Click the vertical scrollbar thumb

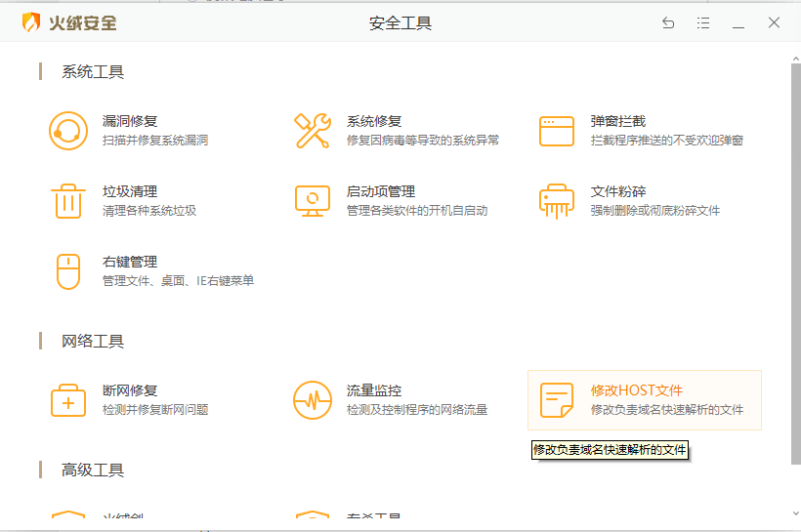pos(794,264)
